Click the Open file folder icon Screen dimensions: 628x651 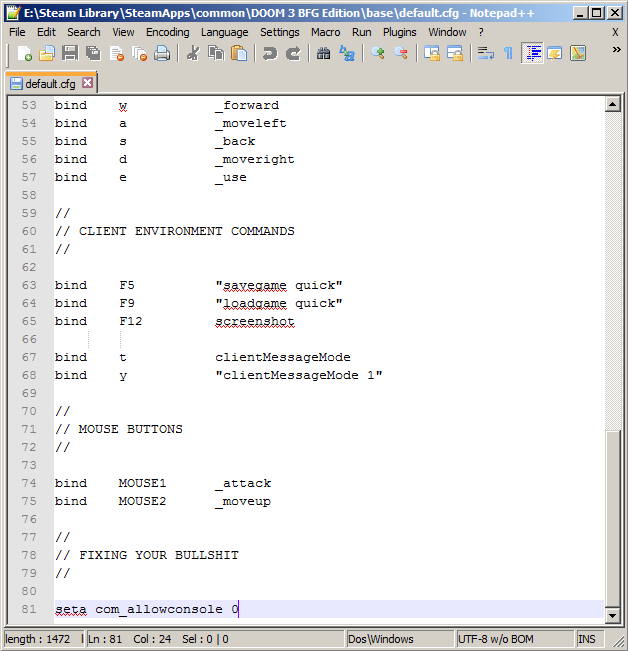tap(47, 54)
